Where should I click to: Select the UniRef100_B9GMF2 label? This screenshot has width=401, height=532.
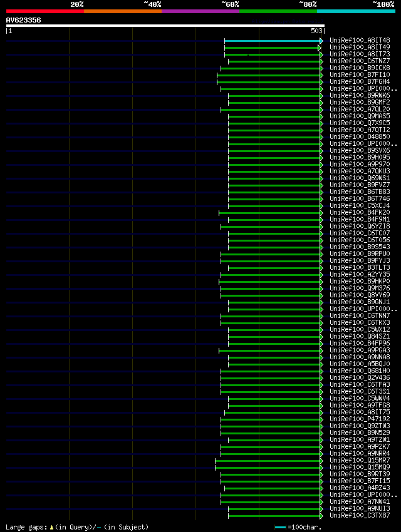pyautogui.click(x=360, y=102)
